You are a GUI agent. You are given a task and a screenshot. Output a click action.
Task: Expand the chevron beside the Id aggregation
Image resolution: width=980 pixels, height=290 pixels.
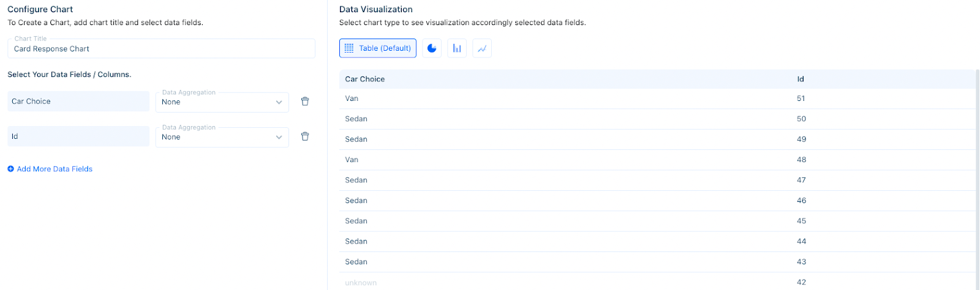pyautogui.click(x=279, y=137)
